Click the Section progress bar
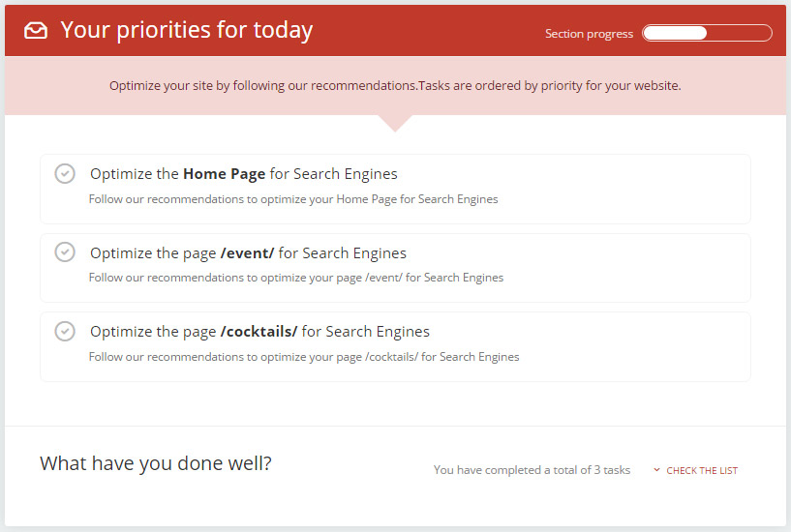This screenshot has height=532, width=791. (x=707, y=33)
